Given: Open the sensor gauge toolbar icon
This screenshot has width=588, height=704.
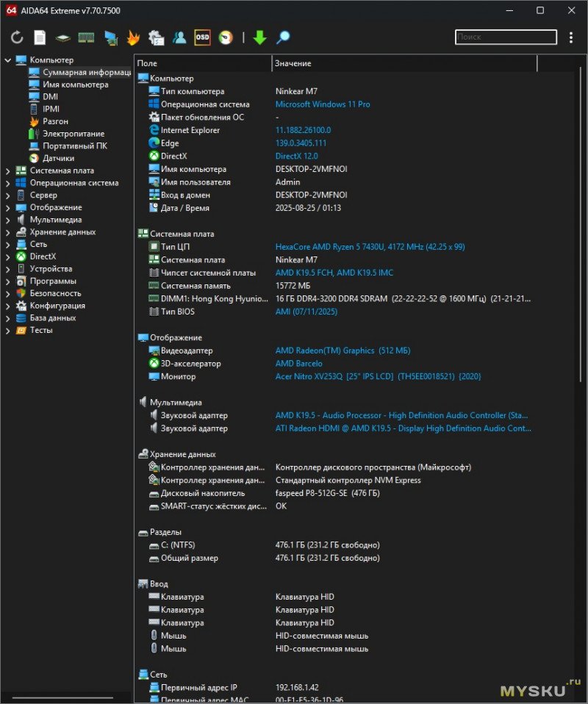Looking at the screenshot, I should (226, 37).
